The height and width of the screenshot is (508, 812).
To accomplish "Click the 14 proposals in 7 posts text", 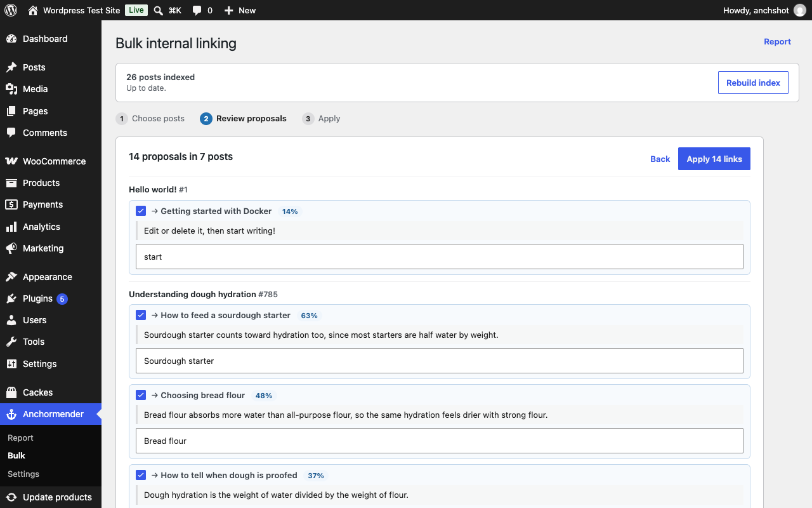I will (x=181, y=156).
